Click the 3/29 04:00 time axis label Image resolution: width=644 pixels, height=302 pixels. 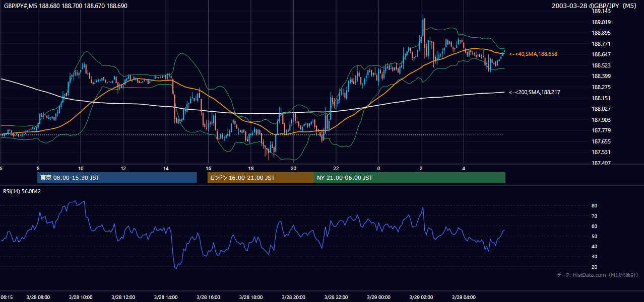464,297
